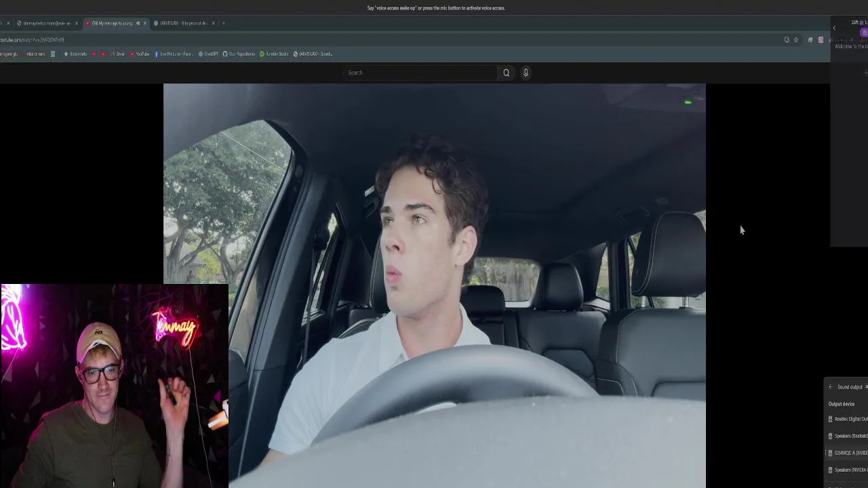The height and width of the screenshot is (488, 868).
Task: Open the YouTube bookmark
Action: pos(139,54)
